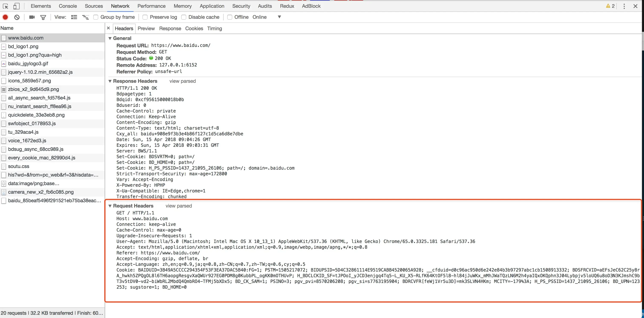Open the network requests filter
The width and height of the screenshot is (644, 318).
click(x=43, y=17)
